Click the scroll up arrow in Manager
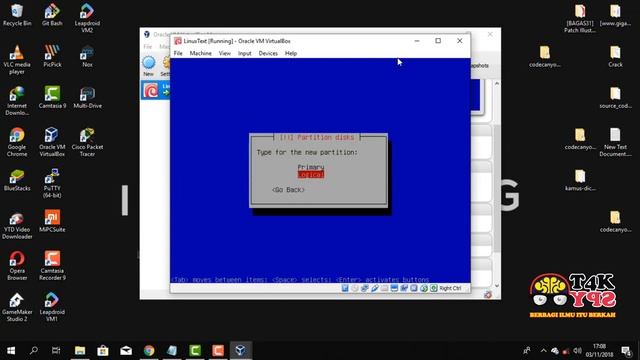The height and width of the screenshot is (360, 640). tap(497, 84)
